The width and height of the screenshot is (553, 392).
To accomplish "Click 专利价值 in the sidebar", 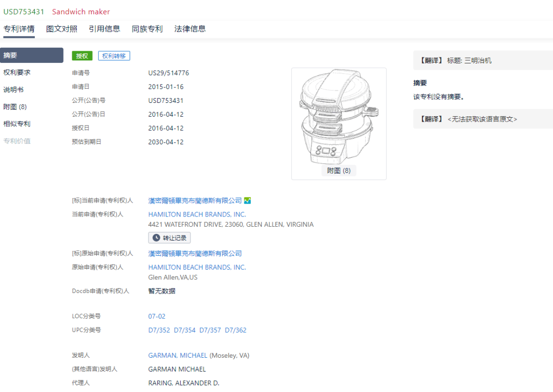I will tap(17, 141).
